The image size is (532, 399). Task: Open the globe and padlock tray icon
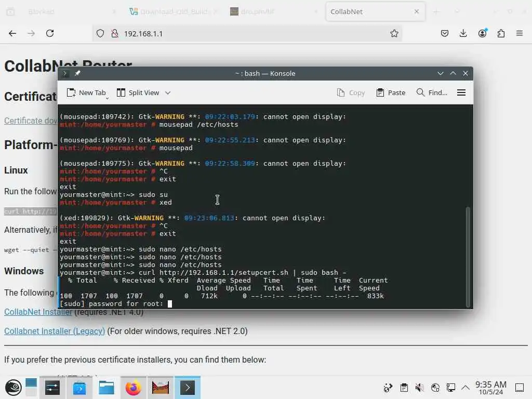click(435, 388)
